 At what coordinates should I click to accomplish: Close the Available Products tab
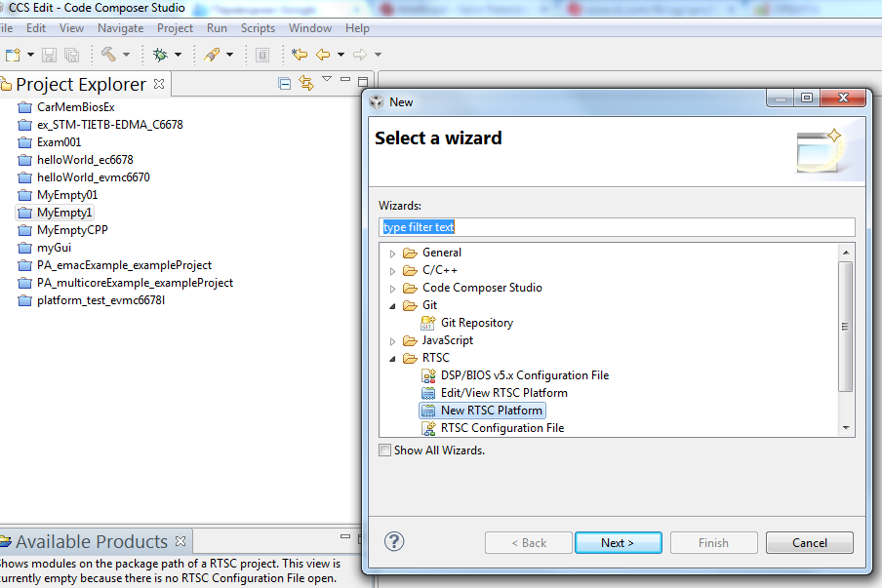[180, 541]
